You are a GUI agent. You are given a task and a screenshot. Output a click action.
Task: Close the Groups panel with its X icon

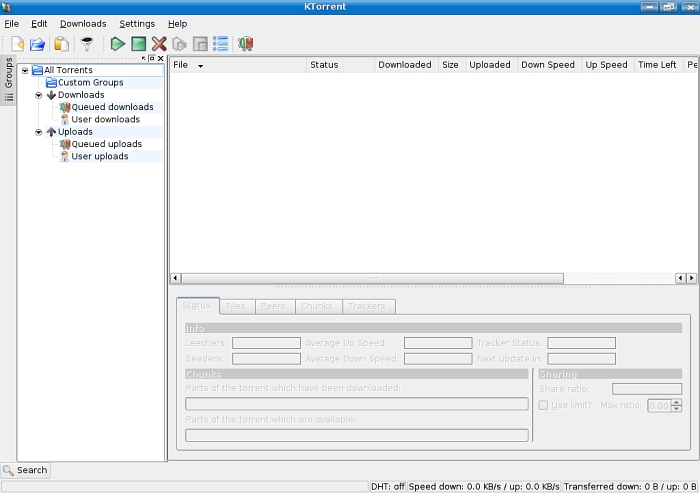(161, 58)
